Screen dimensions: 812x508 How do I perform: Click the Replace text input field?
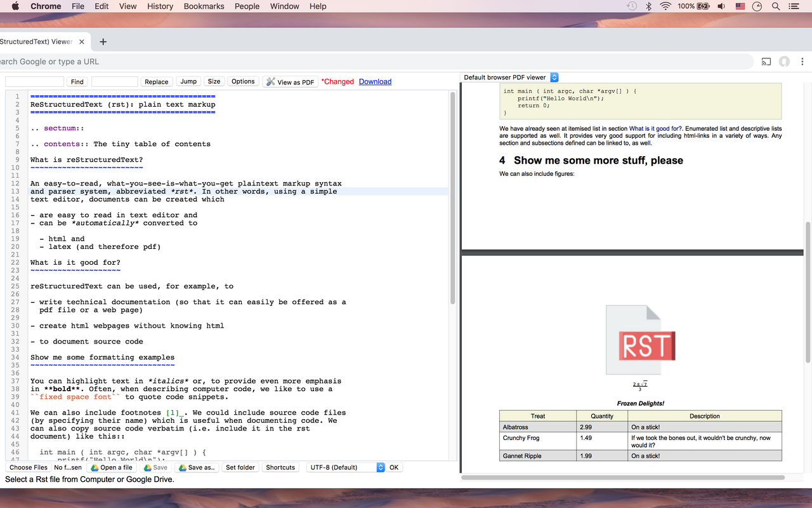(114, 81)
